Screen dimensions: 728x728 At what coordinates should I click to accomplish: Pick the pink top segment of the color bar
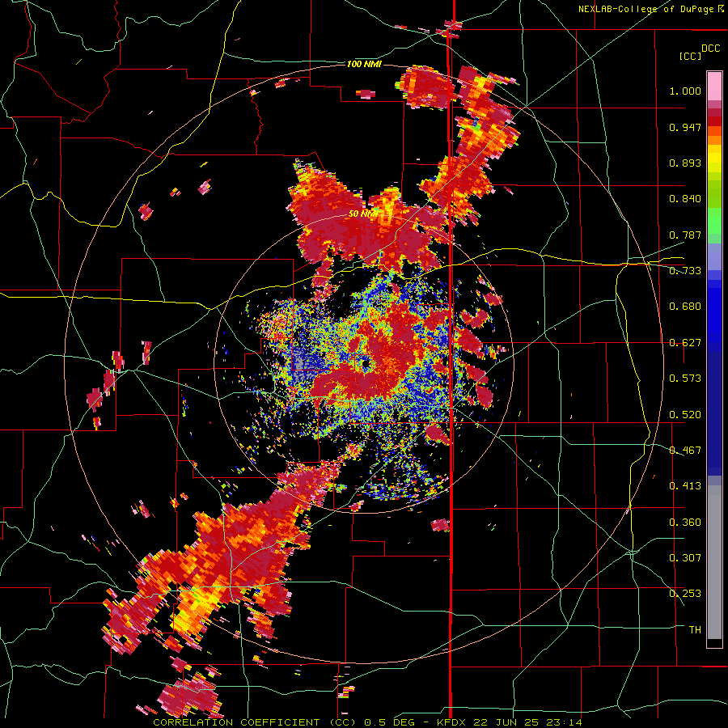click(714, 87)
